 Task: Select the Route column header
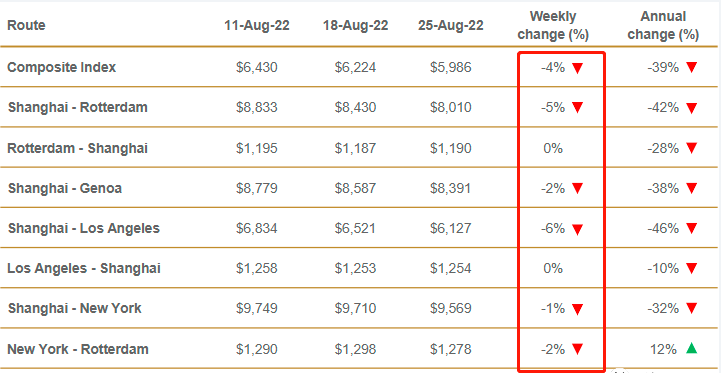click(x=27, y=25)
